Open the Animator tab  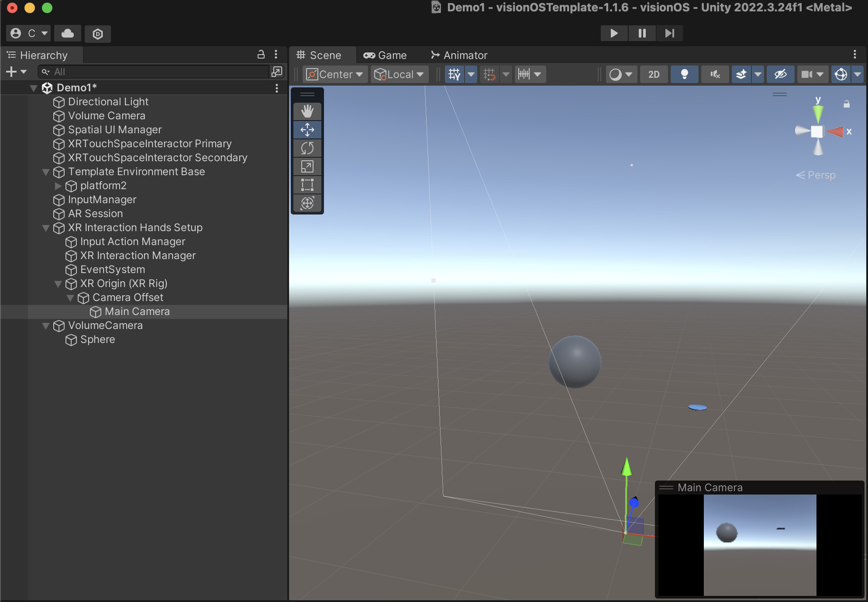459,55
